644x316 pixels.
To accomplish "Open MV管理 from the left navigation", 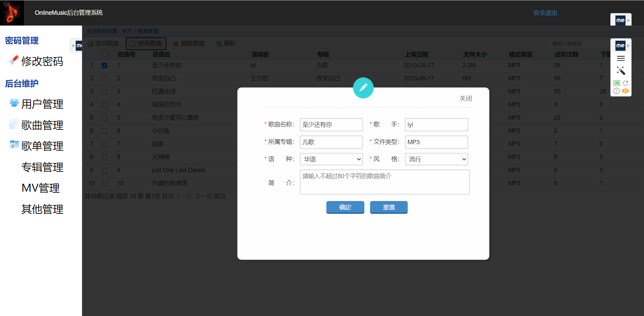I will click(x=40, y=188).
